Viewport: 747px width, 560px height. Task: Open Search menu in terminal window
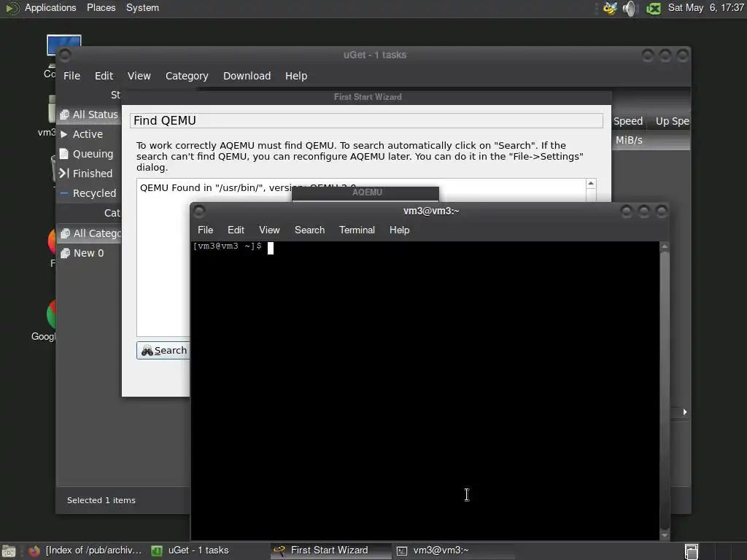click(309, 230)
